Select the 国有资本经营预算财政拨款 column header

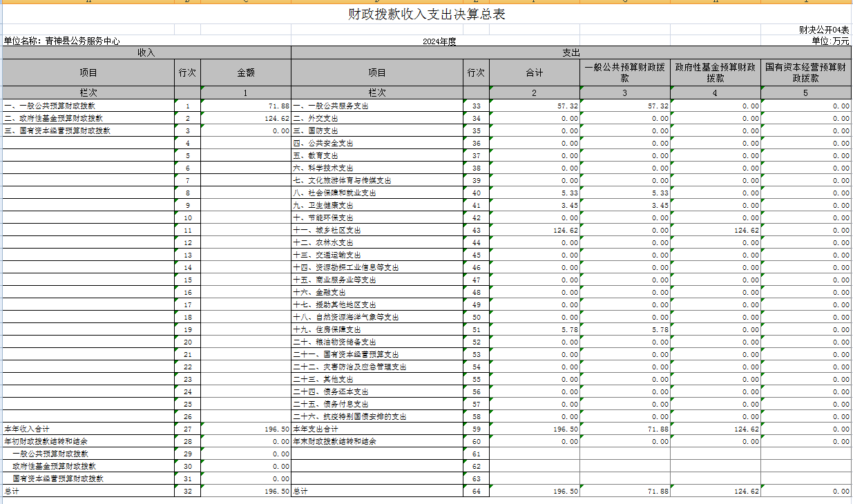pyautogui.click(x=805, y=72)
